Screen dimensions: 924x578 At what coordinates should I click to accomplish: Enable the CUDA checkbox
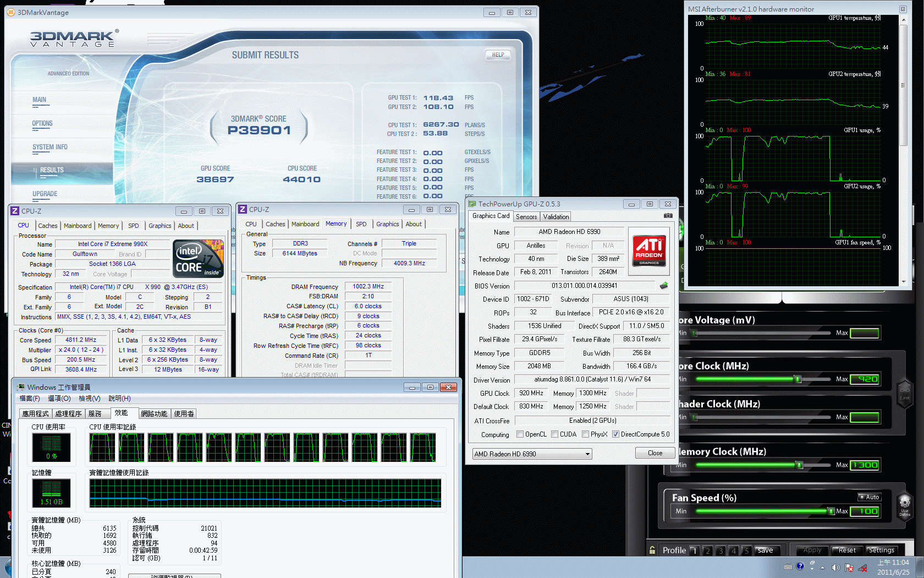pos(554,434)
